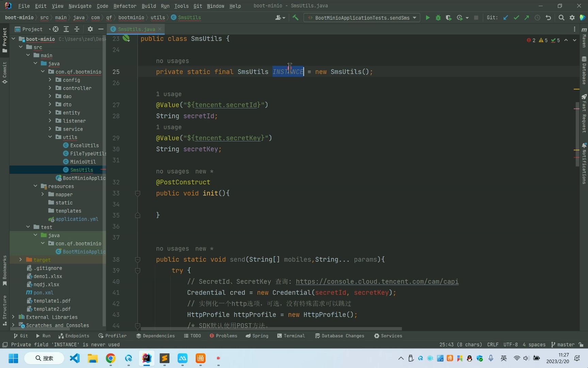Open run configuration dropdown BootMinioApplicationTests.sendSms
The image size is (588, 368).
tap(362, 18)
